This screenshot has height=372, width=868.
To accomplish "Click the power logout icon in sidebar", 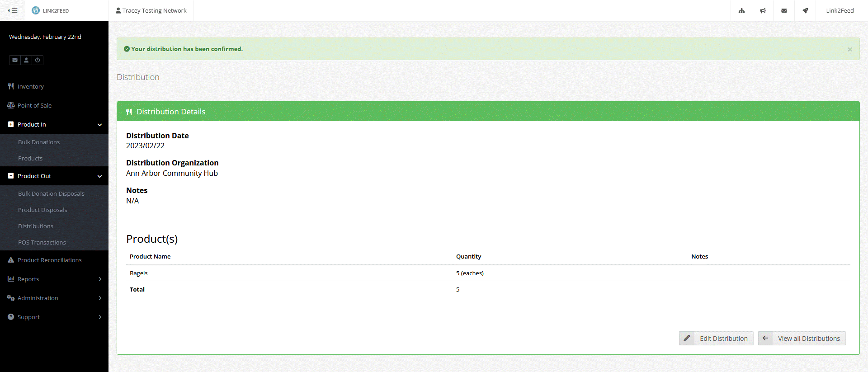I will tap(38, 60).
